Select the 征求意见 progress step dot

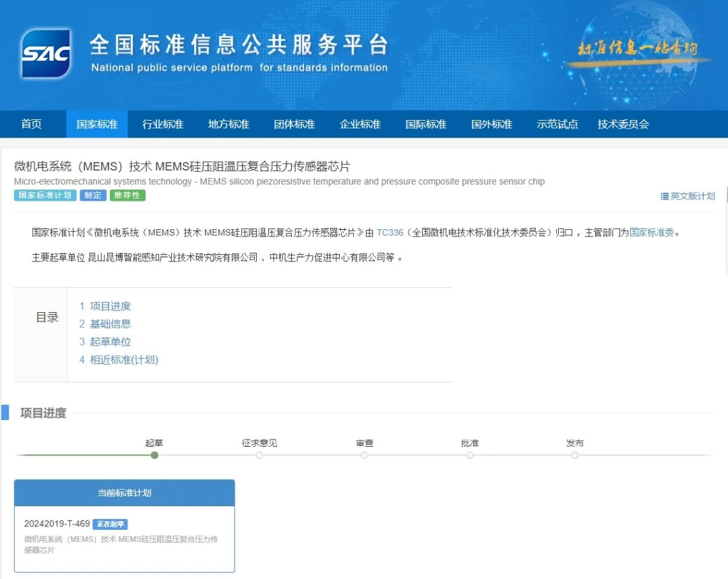tap(260, 455)
